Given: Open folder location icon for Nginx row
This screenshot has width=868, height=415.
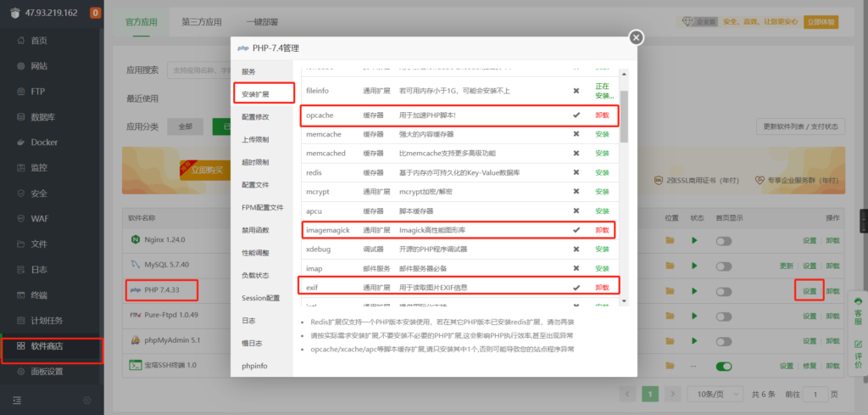Looking at the screenshot, I should 670,241.
